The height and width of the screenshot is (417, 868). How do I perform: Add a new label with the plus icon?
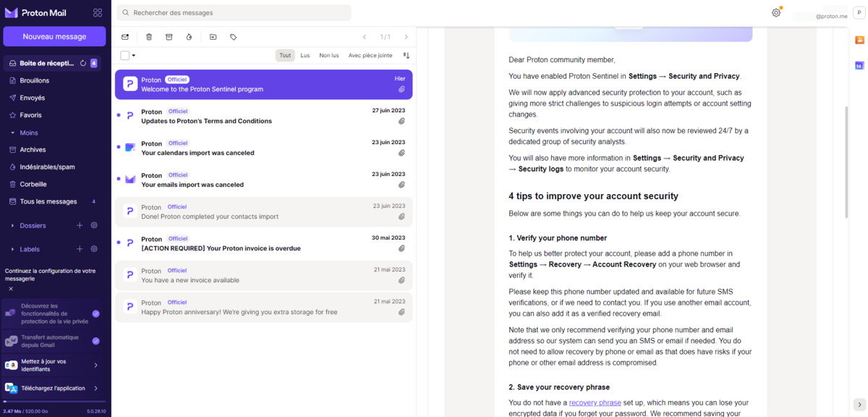[x=80, y=249]
